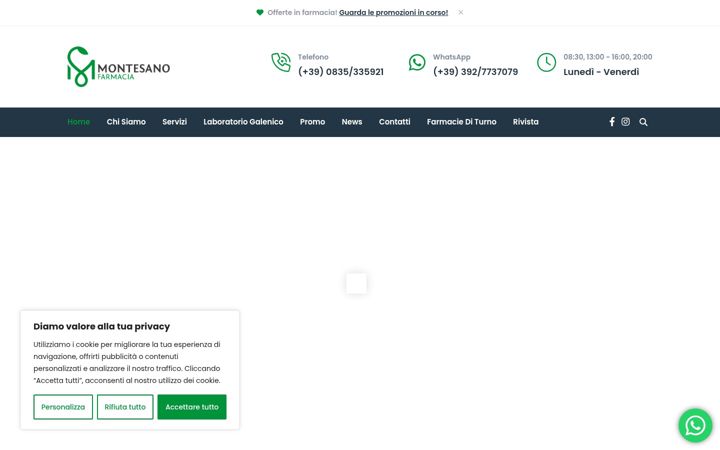Click the Offerte in farmacia text
This screenshot has height=450, width=720.
302,12
